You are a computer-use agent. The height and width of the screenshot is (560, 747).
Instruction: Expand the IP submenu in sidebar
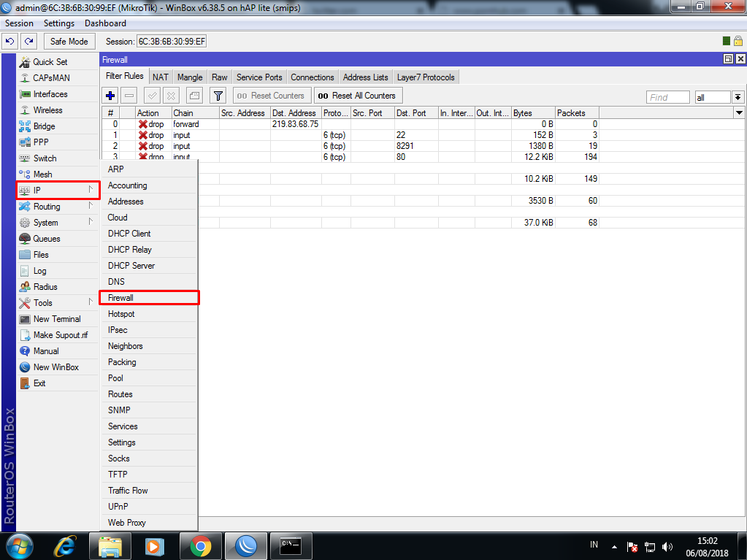coord(58,191)
